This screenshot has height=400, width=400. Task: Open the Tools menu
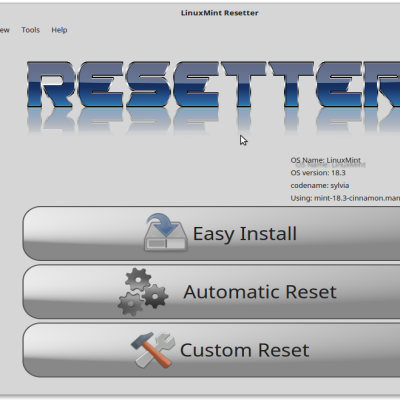30,30
